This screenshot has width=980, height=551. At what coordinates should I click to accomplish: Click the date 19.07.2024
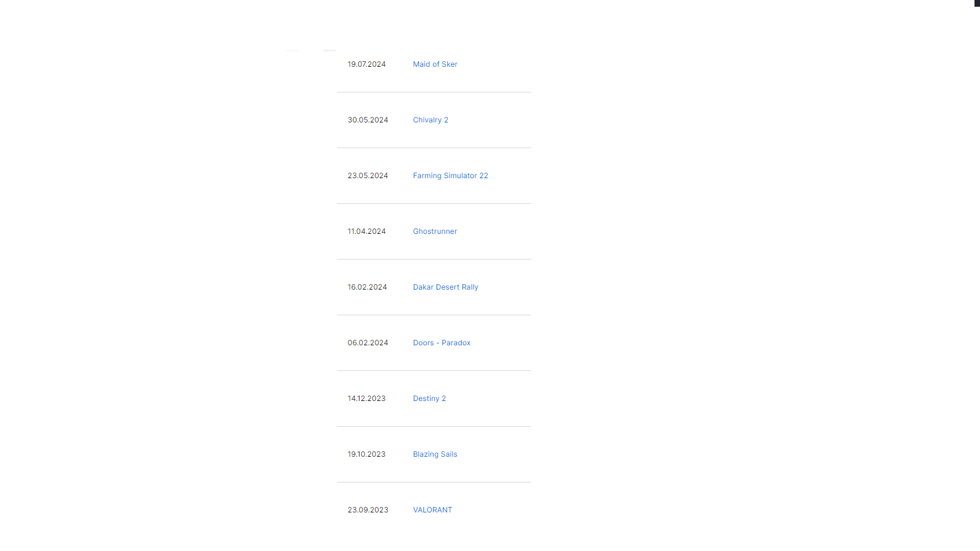367,64
